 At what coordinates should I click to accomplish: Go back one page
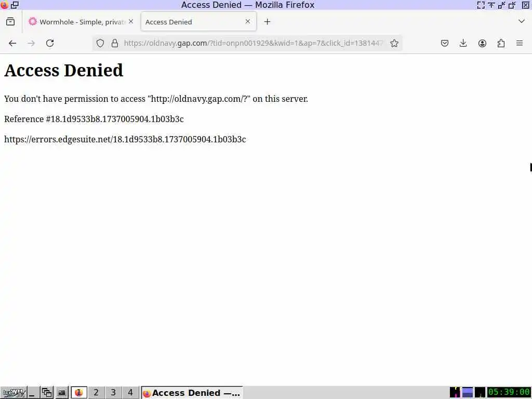(12, 43)
